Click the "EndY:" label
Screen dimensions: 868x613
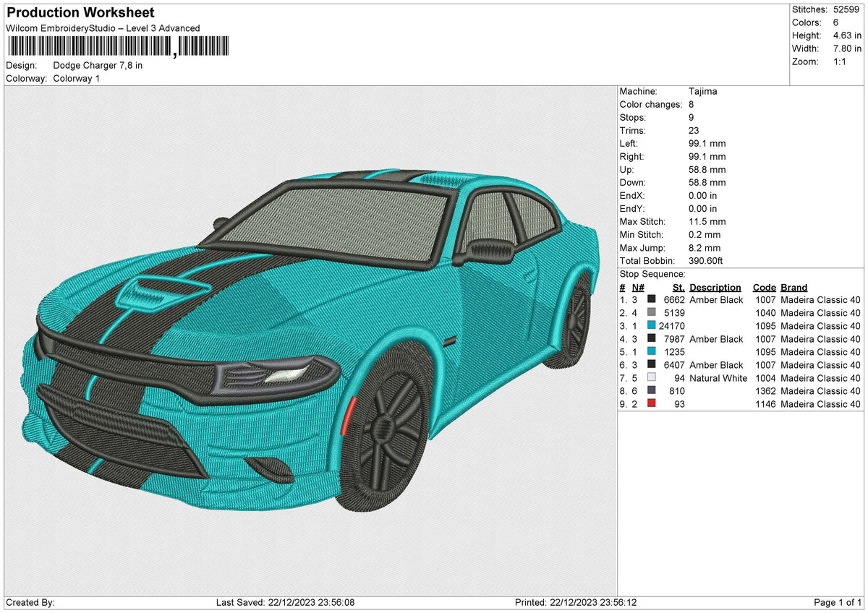[632, 209]
